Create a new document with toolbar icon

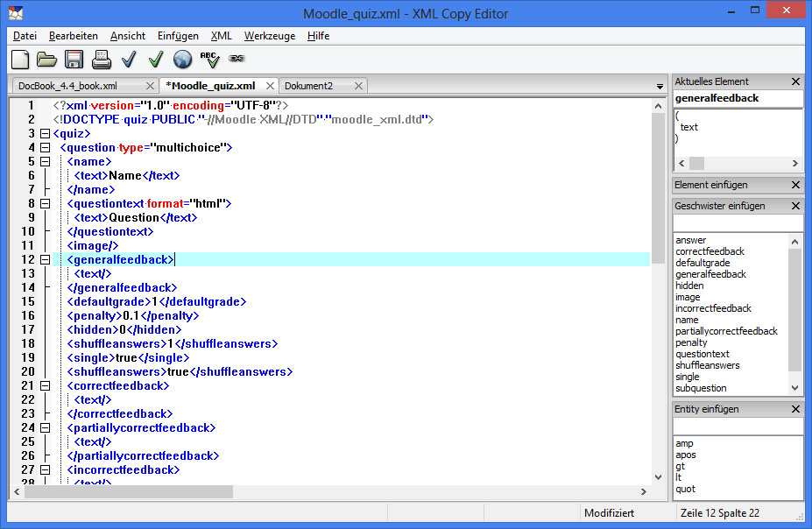point(20,60)
